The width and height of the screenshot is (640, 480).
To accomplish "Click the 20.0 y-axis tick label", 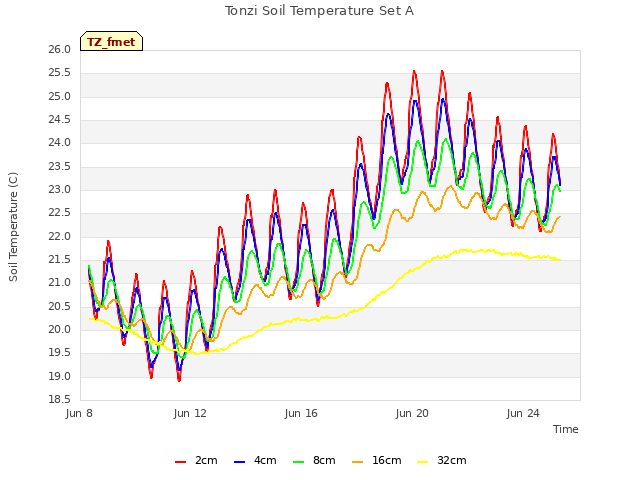I will 60,330.
